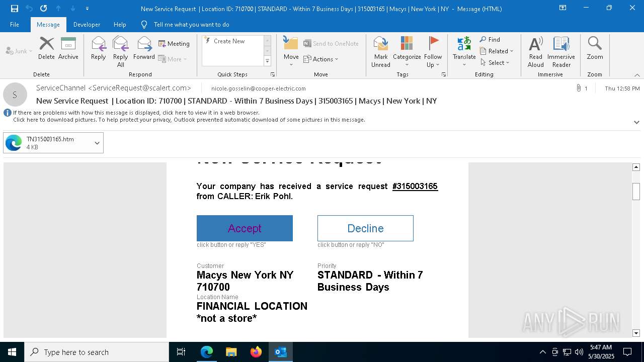Click the Undo arrow in the quick access toolbar
This screenshot has width=644, height=362.
[x=29, y=9]
